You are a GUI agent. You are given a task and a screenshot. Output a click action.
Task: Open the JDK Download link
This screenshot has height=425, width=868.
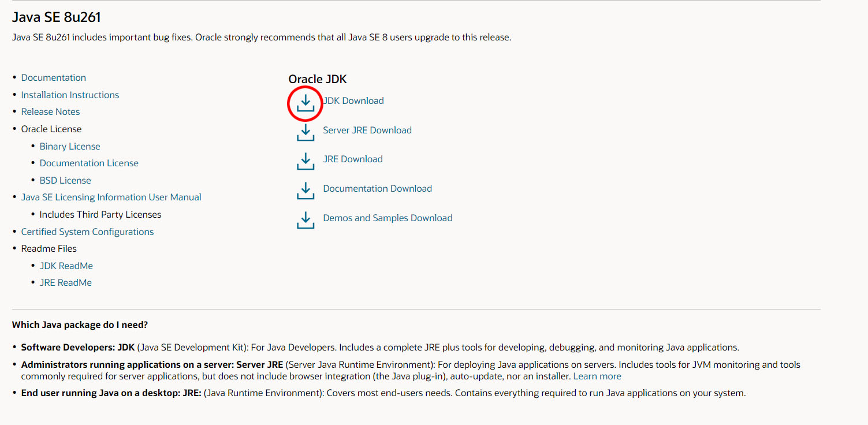point(353,100)
